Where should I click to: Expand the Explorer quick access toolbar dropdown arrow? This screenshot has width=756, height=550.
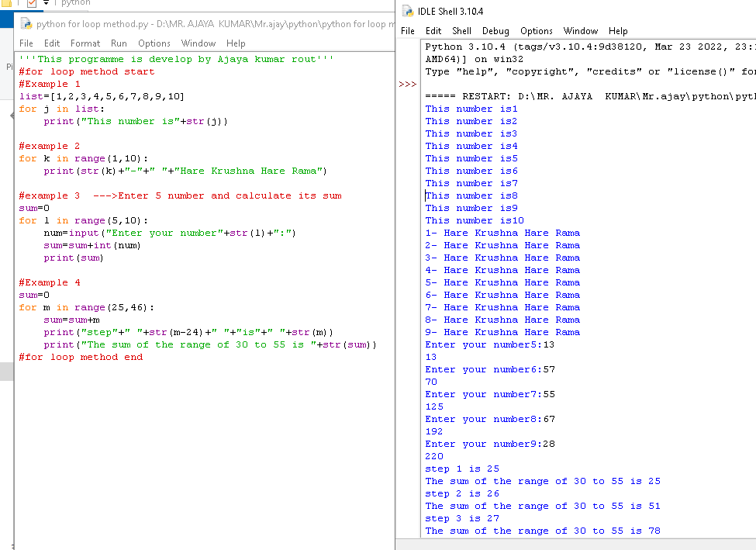(47, 3)
